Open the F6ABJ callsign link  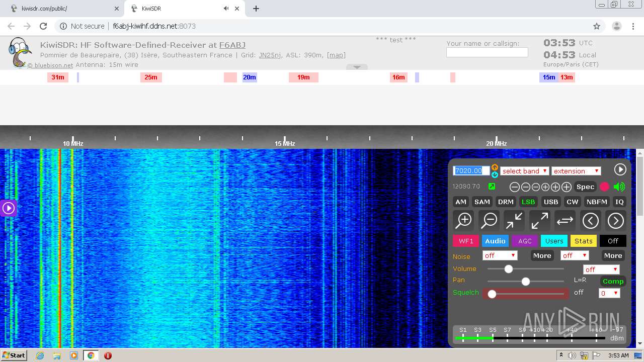(232, 45)
